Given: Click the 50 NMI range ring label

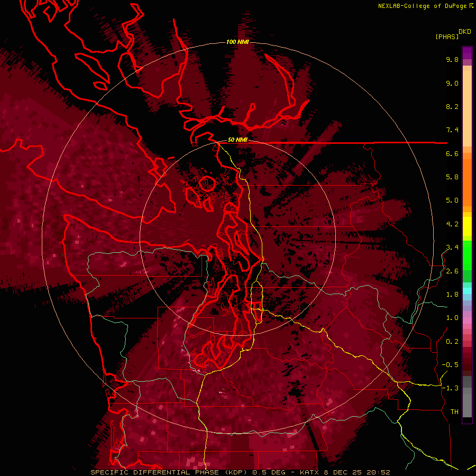Looking at the screenshot, I should point(237,140).
